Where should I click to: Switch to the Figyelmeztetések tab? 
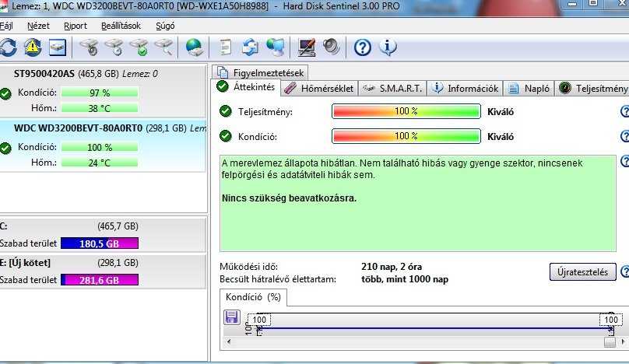coord(260,72)
